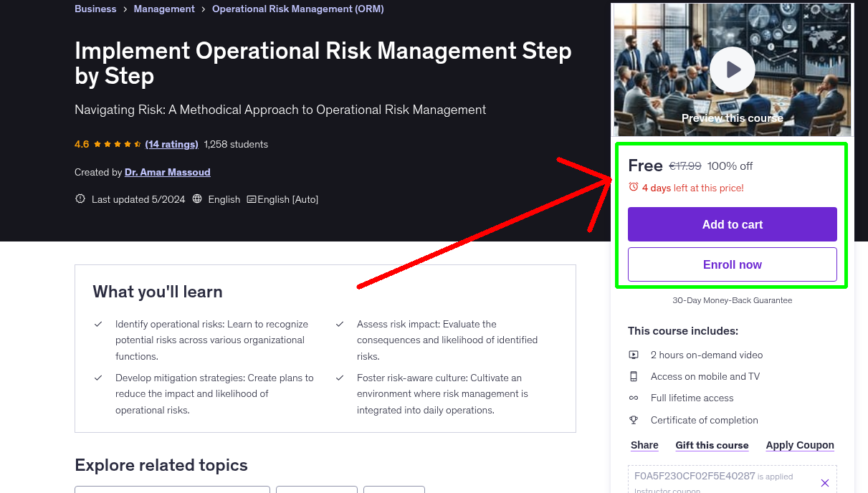Add the course to the cart
Screen dimensions: 868x493
tap(732, 224)
